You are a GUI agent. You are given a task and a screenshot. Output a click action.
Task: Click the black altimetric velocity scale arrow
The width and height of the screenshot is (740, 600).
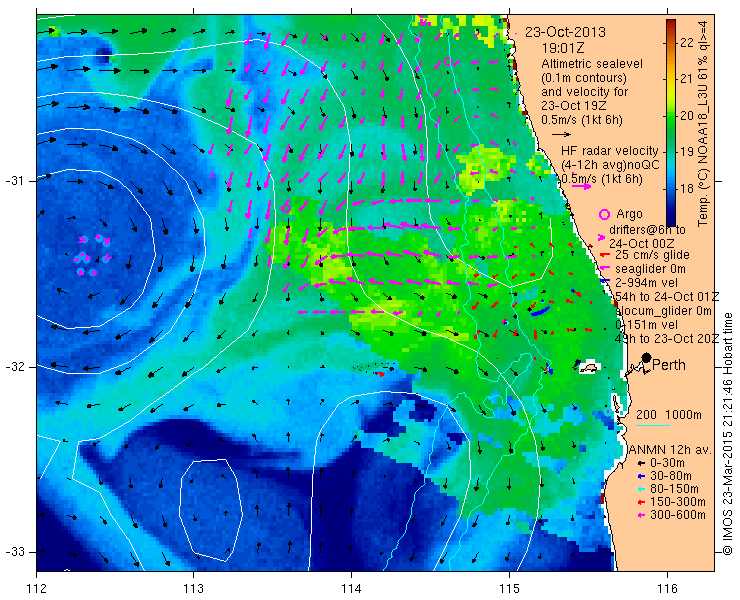click(x=561, y=135)
